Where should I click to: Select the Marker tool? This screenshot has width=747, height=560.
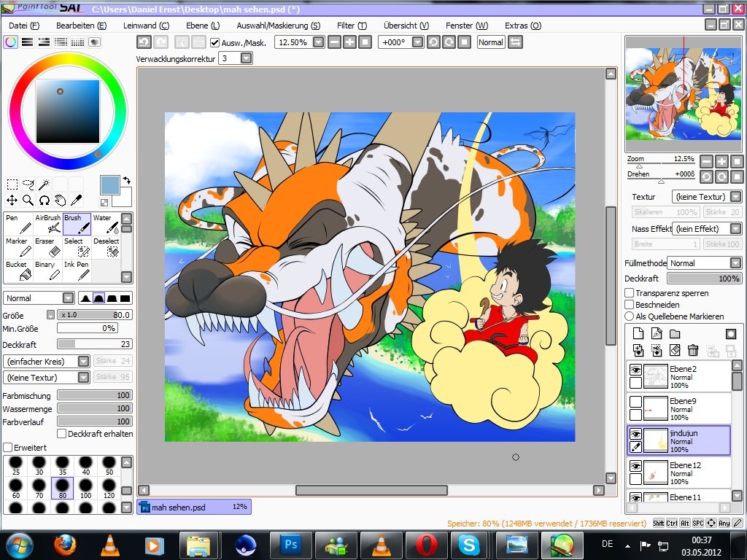[x=18, y=247]
